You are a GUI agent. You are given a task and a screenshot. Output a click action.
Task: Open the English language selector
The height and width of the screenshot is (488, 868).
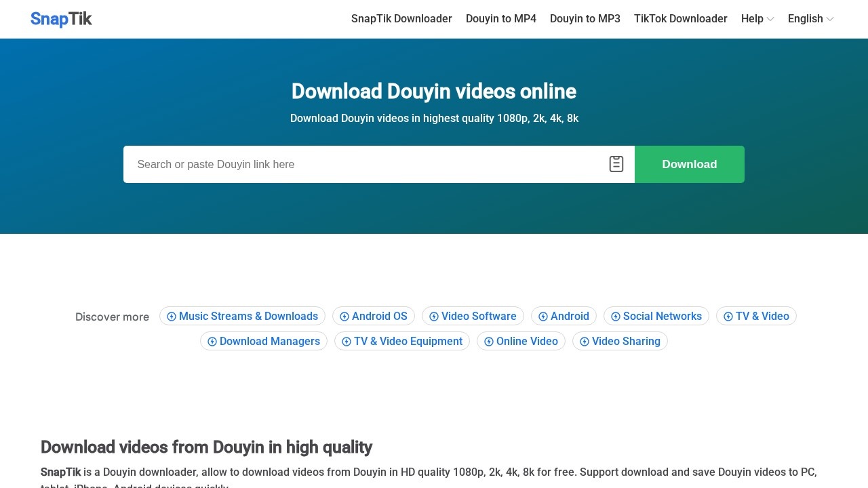810,19
